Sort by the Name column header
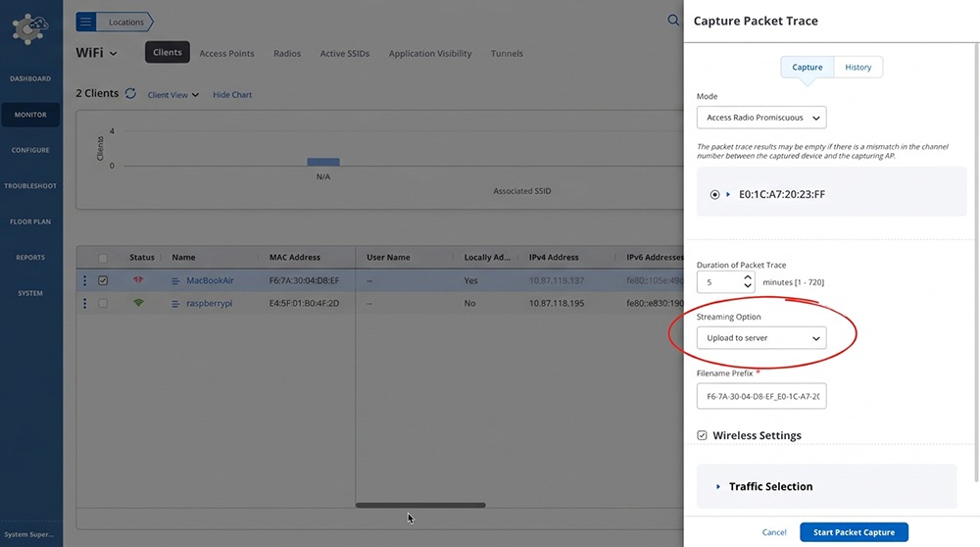980x547 pixels. (184, 258)
